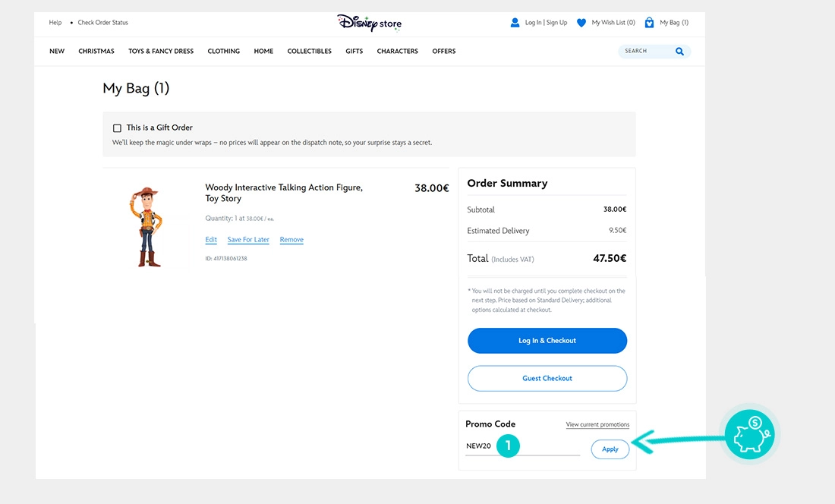Image resolution: width=835 pixels, height=504 pixels.
Task: Select the OFFERS menu item
Action: coord(443,51)
